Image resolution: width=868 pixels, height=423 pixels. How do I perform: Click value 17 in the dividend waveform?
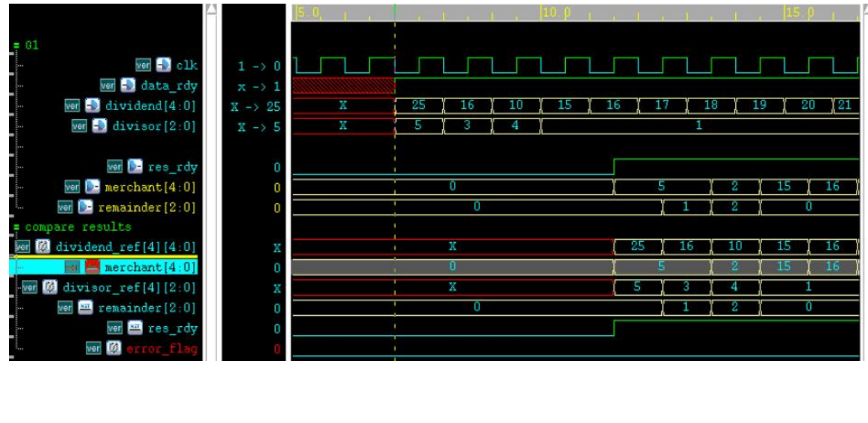point(662,105)
